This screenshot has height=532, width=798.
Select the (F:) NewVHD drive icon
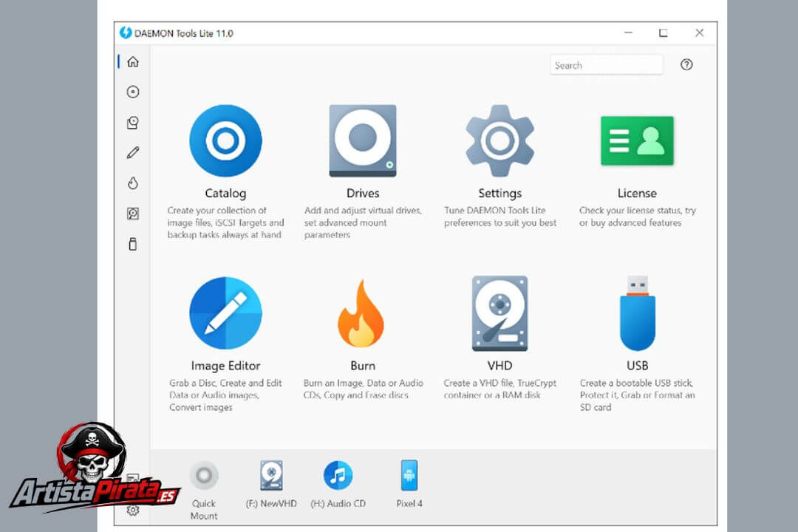click(271, 476)
